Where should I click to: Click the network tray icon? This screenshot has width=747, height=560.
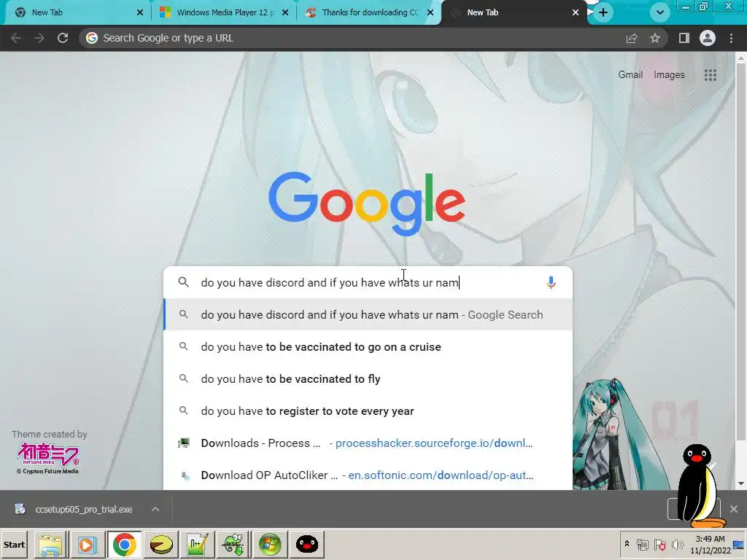click(x=642, y=545)
